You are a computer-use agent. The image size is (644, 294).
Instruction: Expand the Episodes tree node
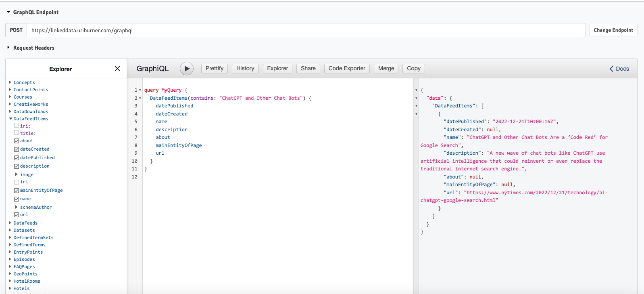click(10, 259)
